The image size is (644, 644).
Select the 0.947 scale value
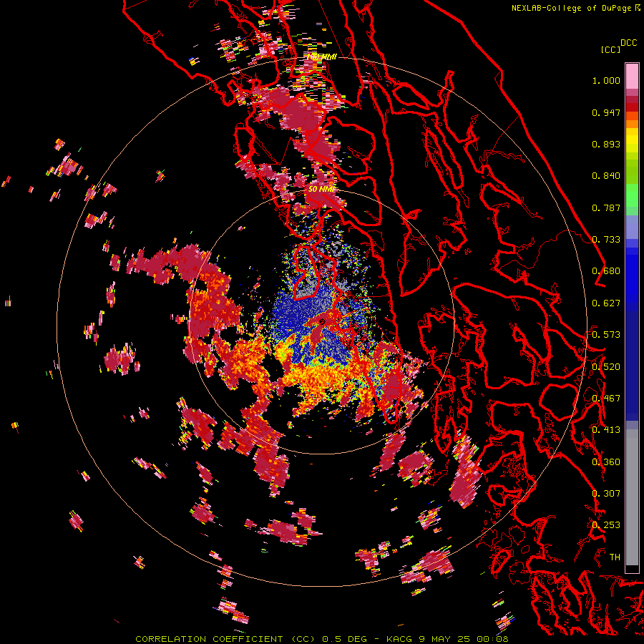(x=606, y=112)
